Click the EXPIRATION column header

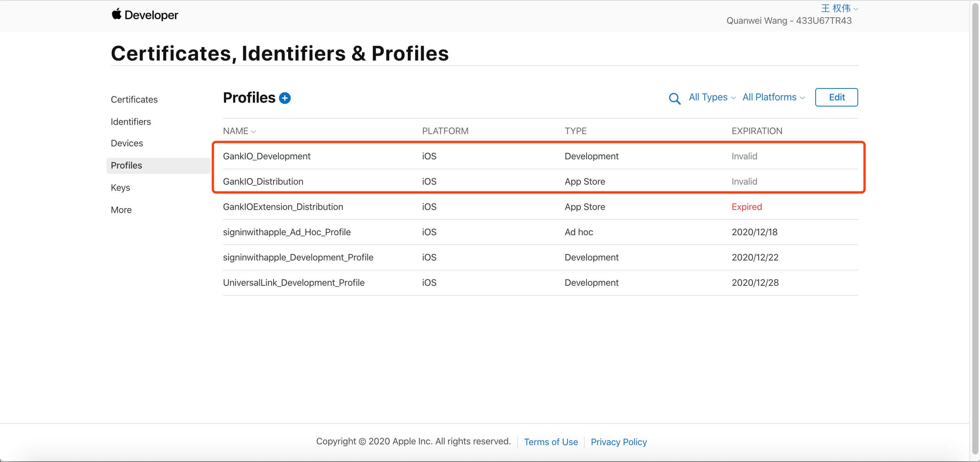coord(757,131)
